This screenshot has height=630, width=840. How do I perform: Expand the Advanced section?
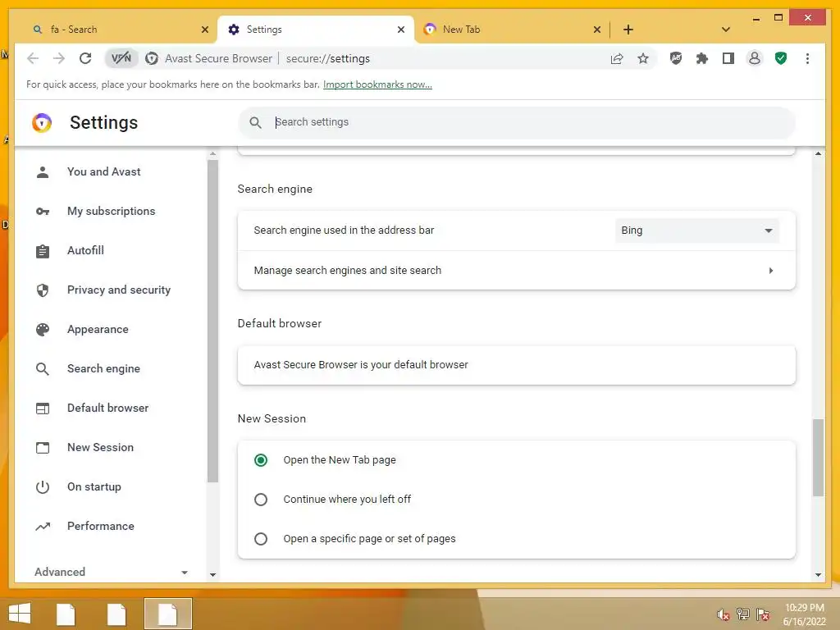111,572
